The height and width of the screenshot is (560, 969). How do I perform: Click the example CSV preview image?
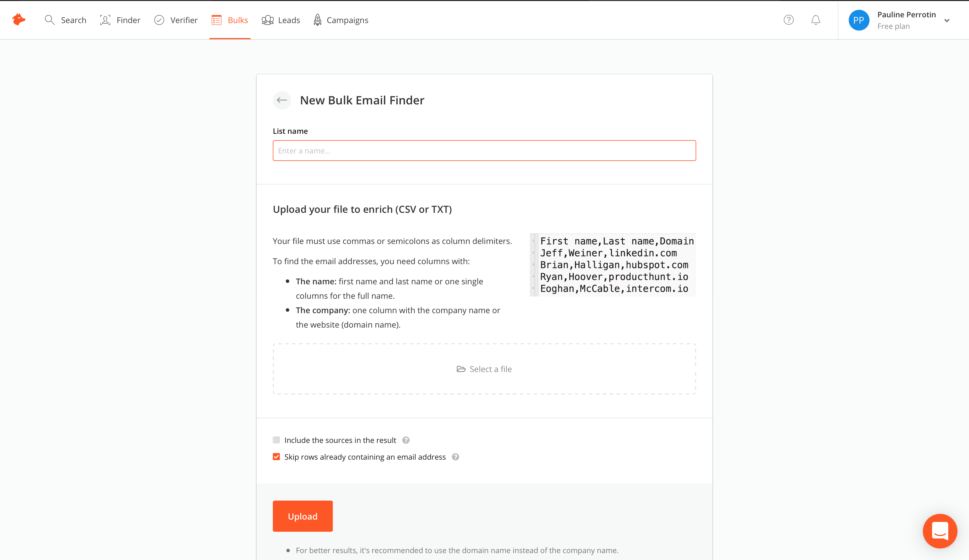[x=613, y=265]
